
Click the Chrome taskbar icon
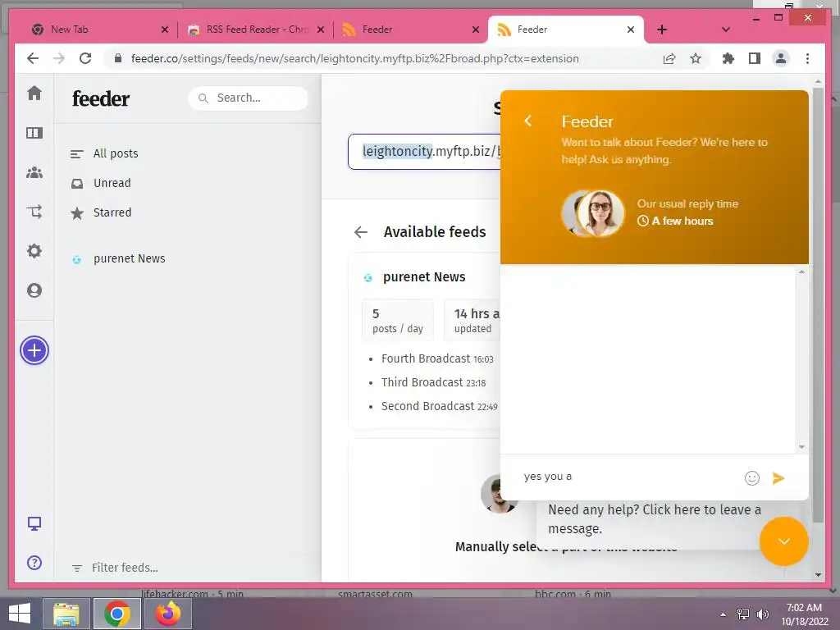point(117,614)
